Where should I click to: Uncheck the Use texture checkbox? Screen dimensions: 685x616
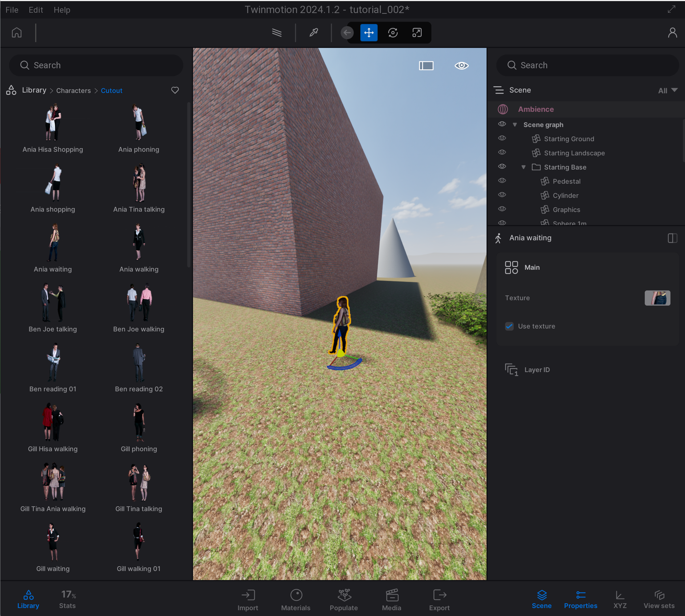click(509, 326)
